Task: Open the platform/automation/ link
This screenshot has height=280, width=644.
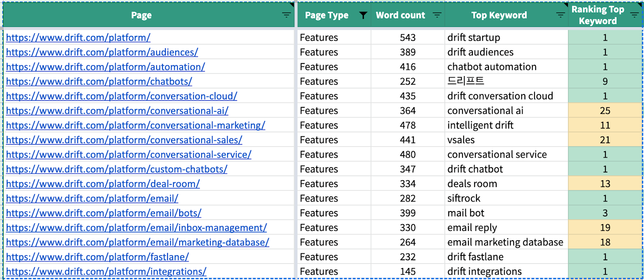Action: pyautogui.click(x=105, y=67)
